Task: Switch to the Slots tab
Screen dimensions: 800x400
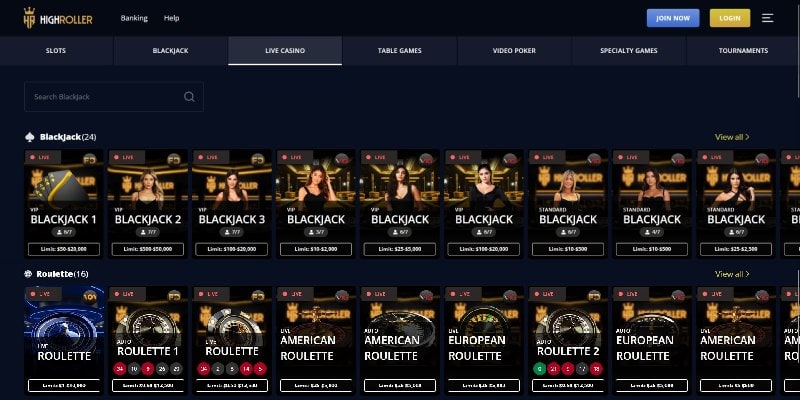Action: click(x=56, y=51)
